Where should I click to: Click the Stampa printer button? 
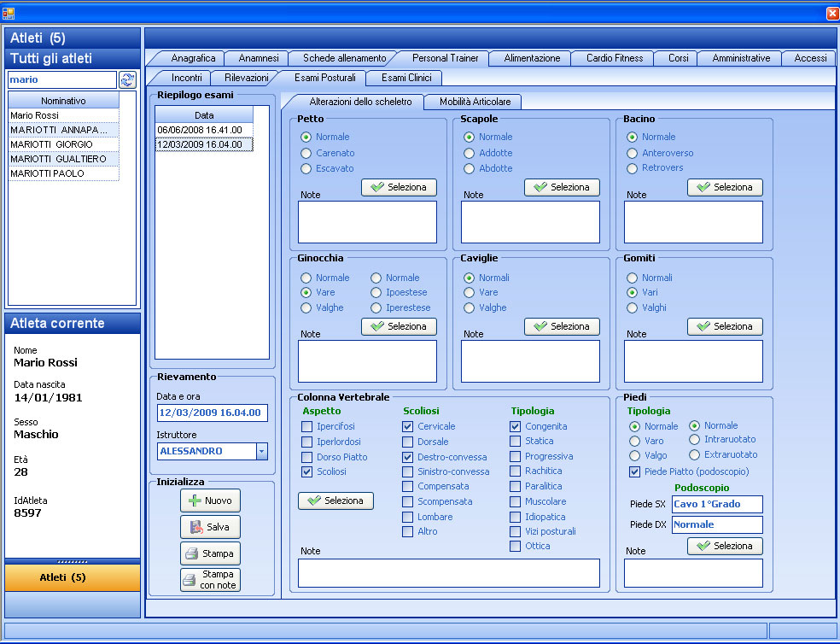point(210,553)
